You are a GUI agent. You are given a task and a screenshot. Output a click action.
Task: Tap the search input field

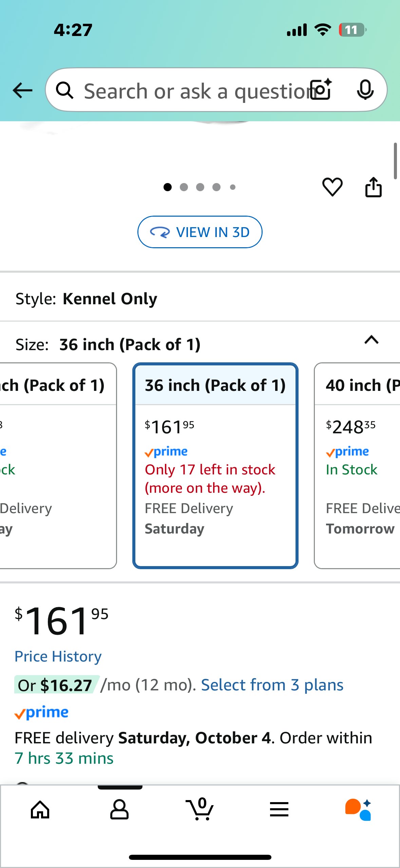pos(193,91)
